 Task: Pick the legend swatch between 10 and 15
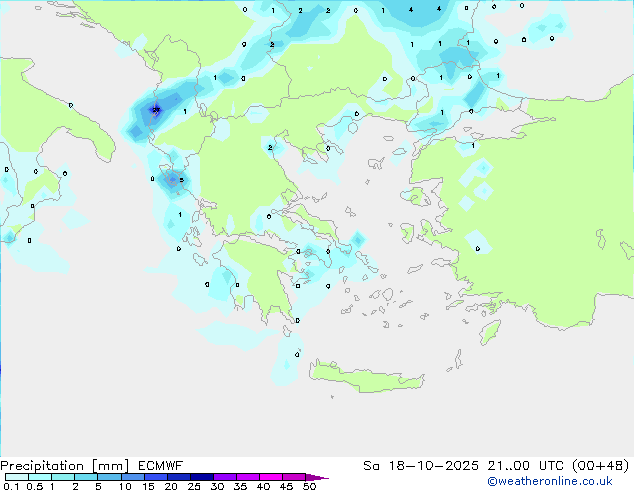[x=133, y=477]
